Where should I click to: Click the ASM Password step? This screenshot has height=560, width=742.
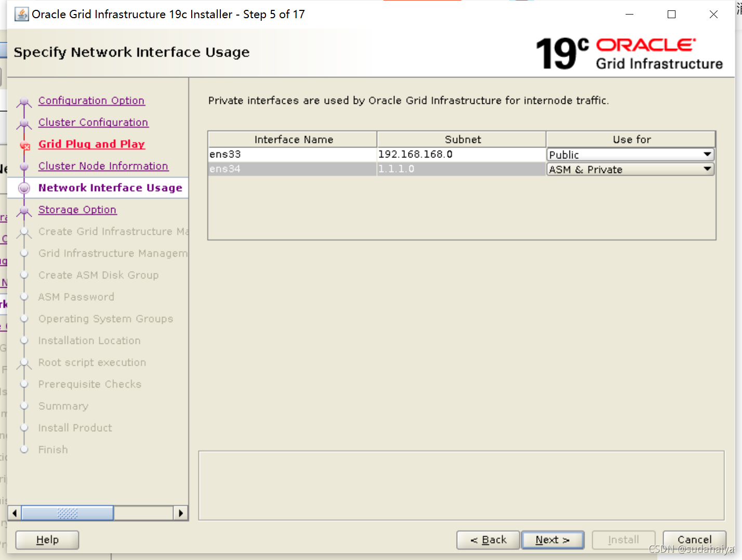click(76, 297)
